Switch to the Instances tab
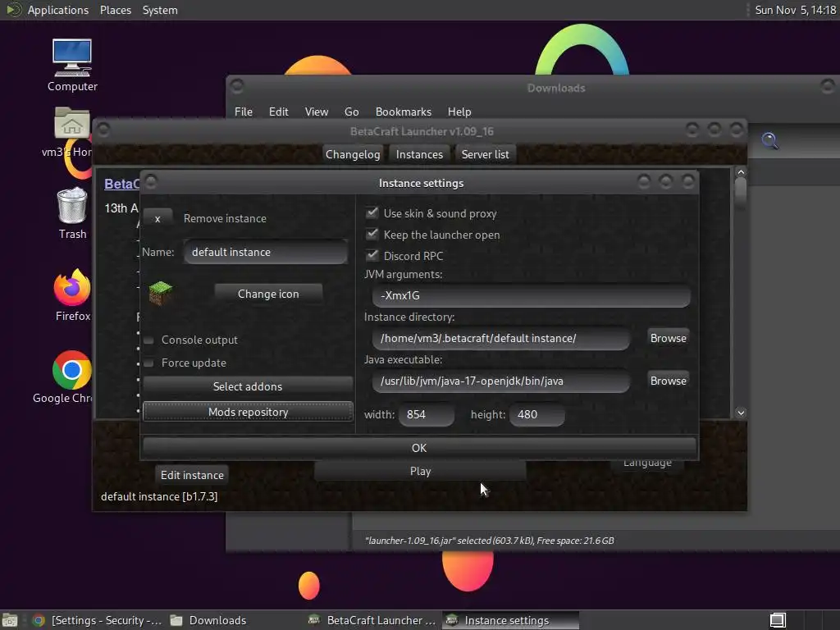Screen dimensions: 840x630 click(x=419, y=154)
